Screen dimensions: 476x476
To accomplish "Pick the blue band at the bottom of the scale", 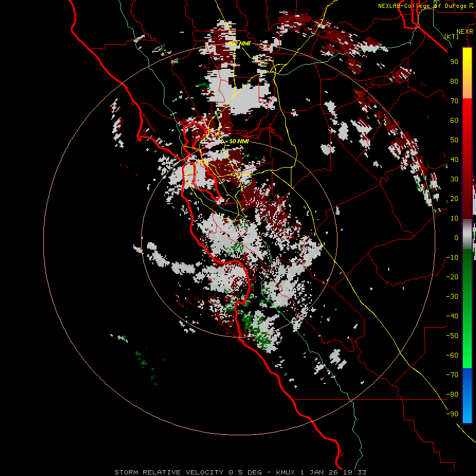I will [467, 396].
